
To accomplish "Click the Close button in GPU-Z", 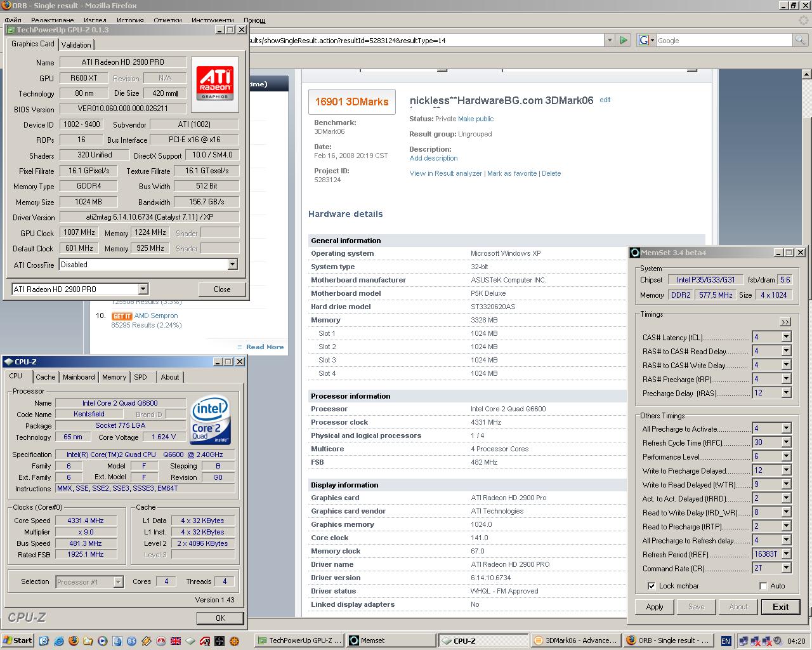I will [222, 289].
